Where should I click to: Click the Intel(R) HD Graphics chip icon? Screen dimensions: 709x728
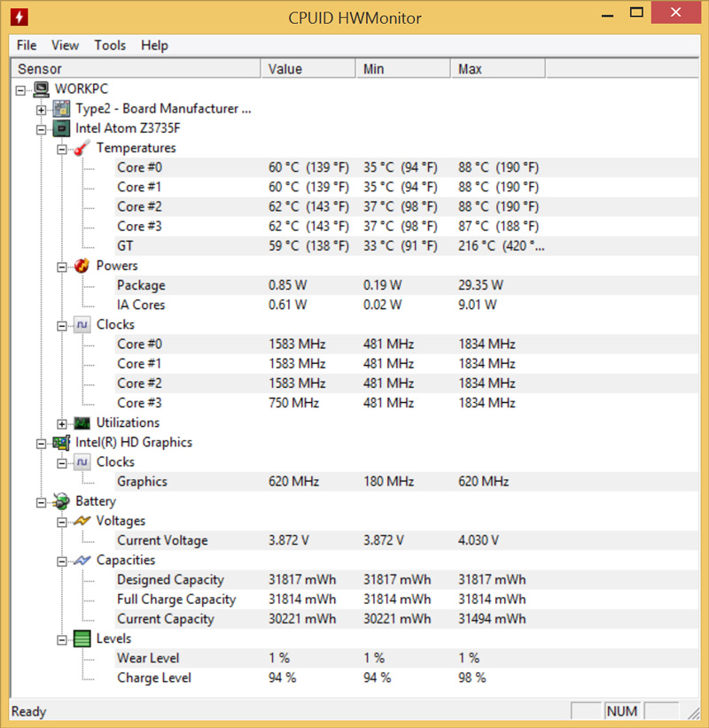pos(60,442)
